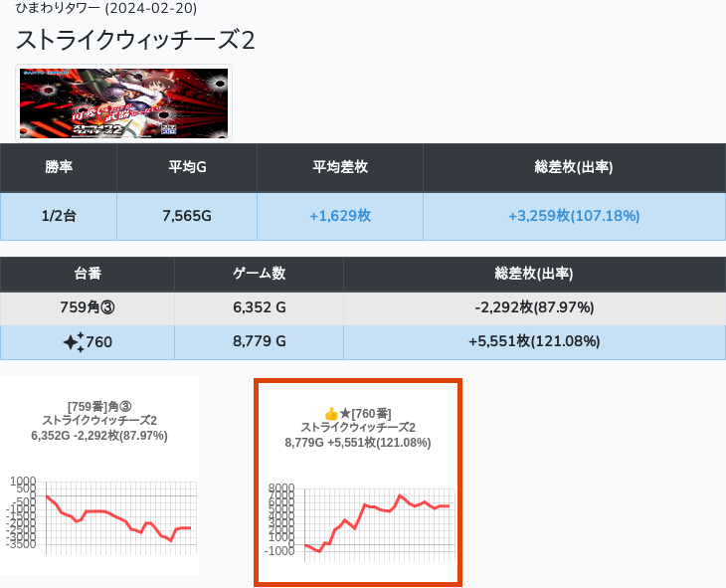Click the 平均差枚 column header
The width and height of the screenshot is (726, 588).
click(x=340, y=167)
